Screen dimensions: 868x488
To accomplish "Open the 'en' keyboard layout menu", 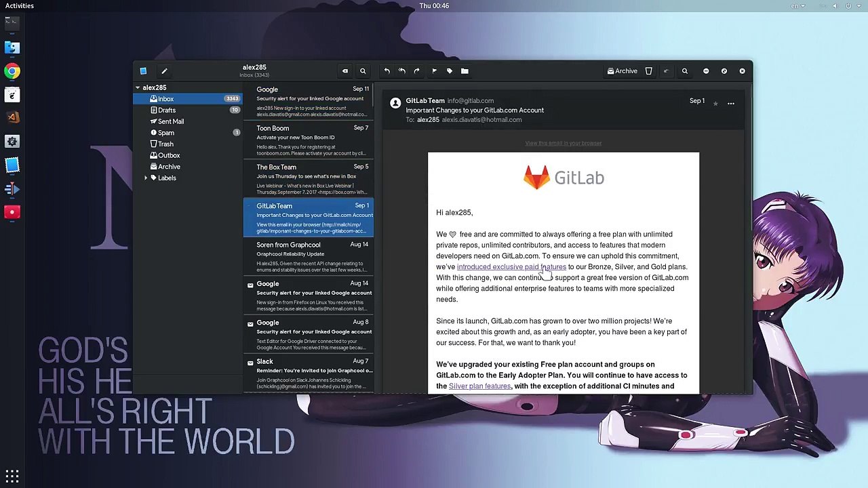I will (797, 5).
